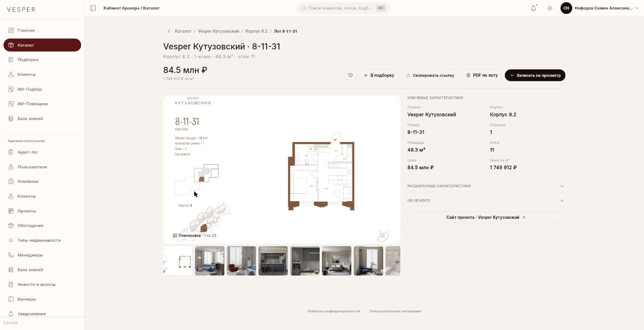
Task: Open ИИ-Помощник in the sidebar
Action: pos(42,104)
